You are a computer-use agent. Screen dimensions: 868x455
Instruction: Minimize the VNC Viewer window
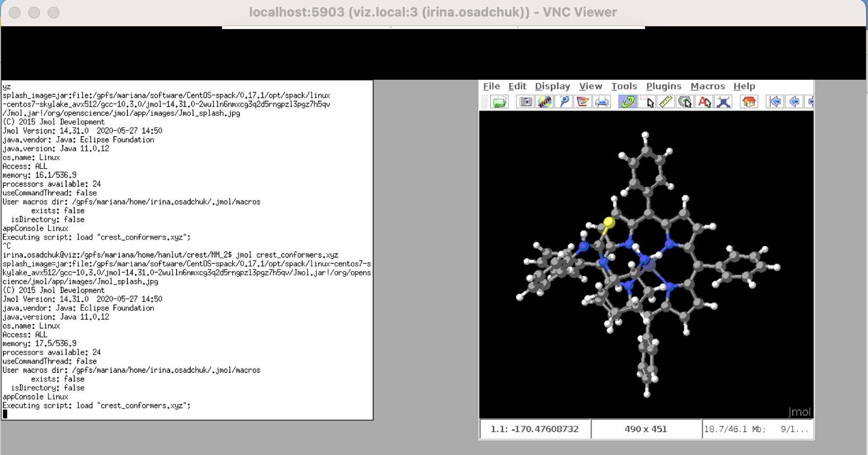(x=34, y=12)
